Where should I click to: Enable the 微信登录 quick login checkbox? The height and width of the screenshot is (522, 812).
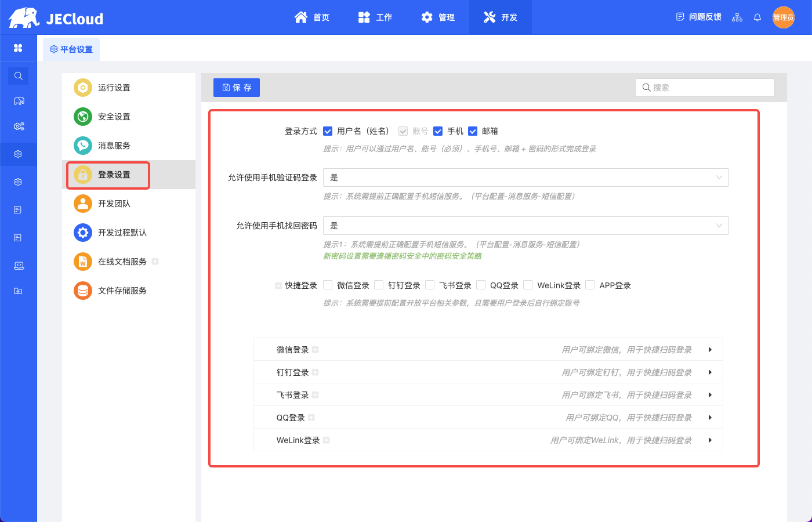tap(328, 285)
